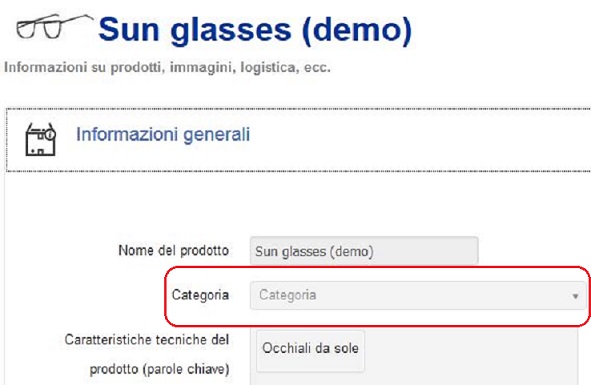Screen dimensions: 591x385
Task: Click the small info circle on store icon
Action: pos(51,134)
